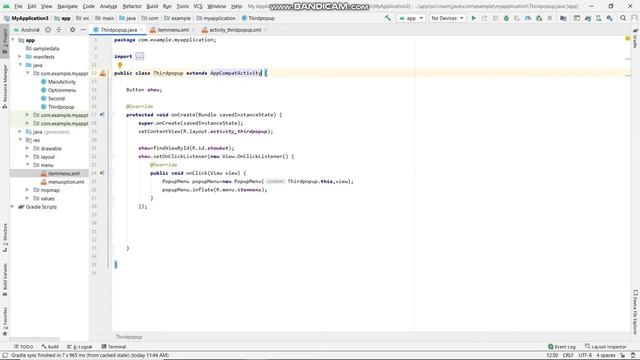
Task: Click the class gutter icon beside Thirdpopup declaration
Action: (103, 73)
